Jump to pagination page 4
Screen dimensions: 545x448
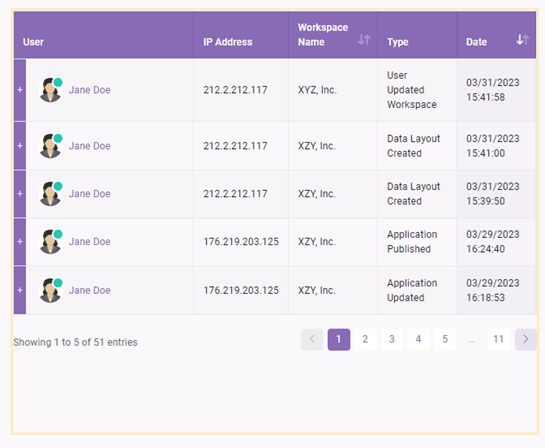[418, 339]
